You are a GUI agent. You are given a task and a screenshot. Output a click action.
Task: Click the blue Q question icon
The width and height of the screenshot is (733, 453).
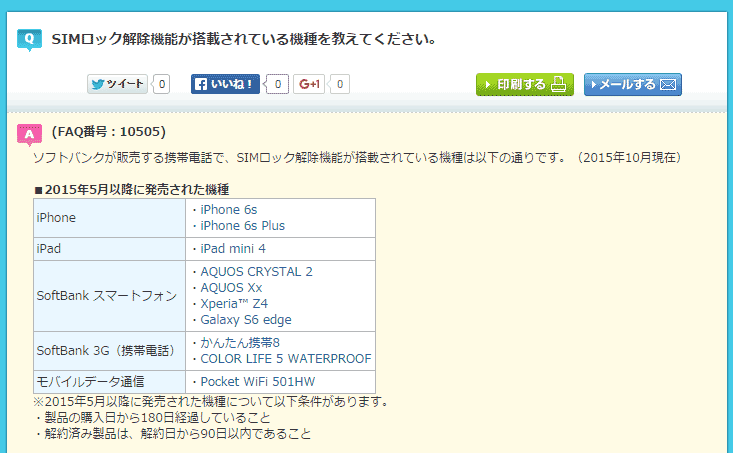point(29,40)
